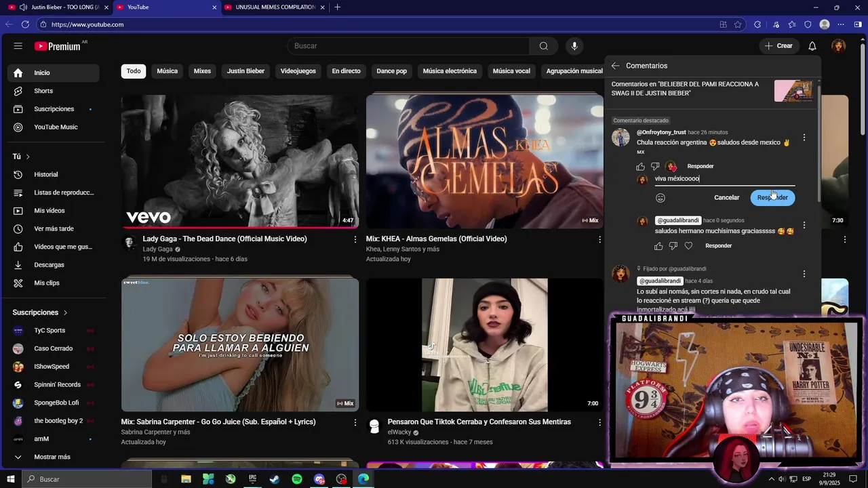
Task: Click the 'viva méxicoooo' reply text field
Action: [x=724, y=179]
